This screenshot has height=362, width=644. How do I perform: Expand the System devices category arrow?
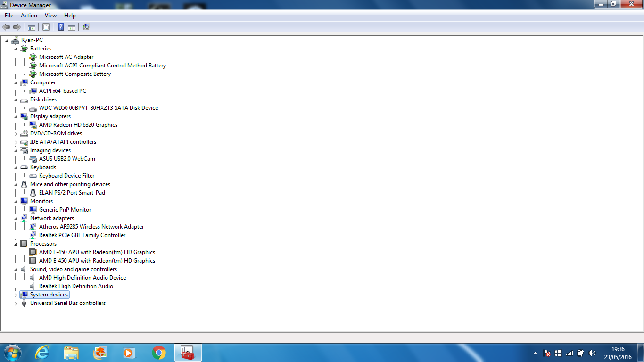tap(16, 295)
